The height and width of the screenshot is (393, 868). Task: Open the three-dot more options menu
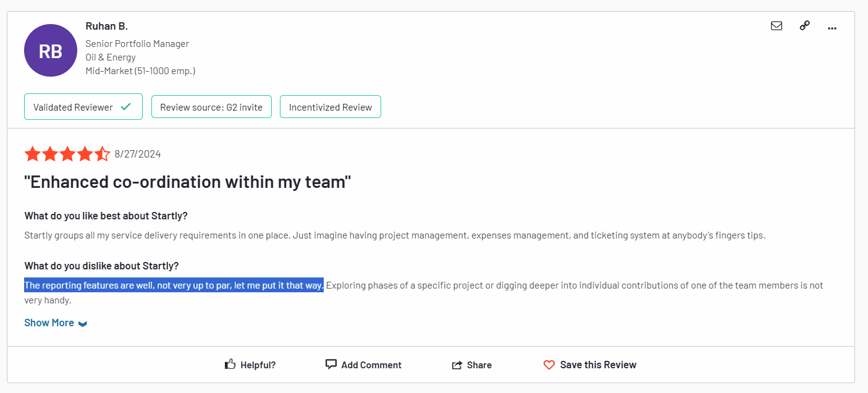pyautogui.click(x=832, y=27)
